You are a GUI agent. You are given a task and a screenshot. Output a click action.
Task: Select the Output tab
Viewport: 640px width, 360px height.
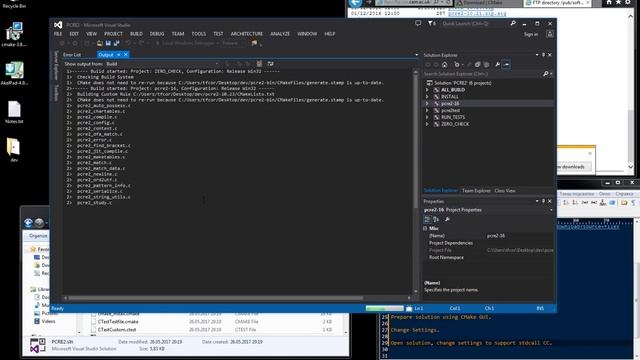(x=106, y=55)
